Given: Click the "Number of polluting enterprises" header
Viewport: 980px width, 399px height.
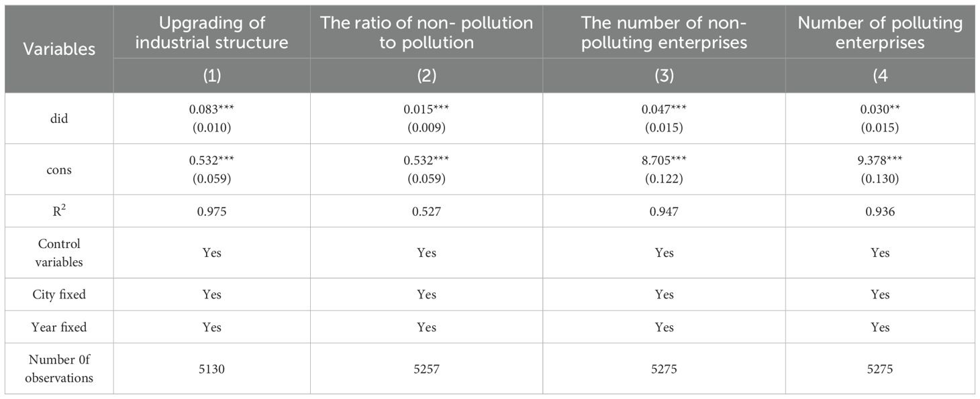Looking at the screenshot, I should 880,33.
